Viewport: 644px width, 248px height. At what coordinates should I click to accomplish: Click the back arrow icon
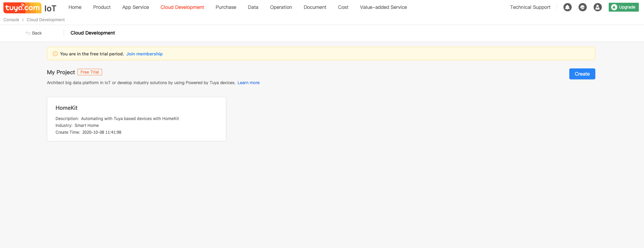(x=28, y=33)
